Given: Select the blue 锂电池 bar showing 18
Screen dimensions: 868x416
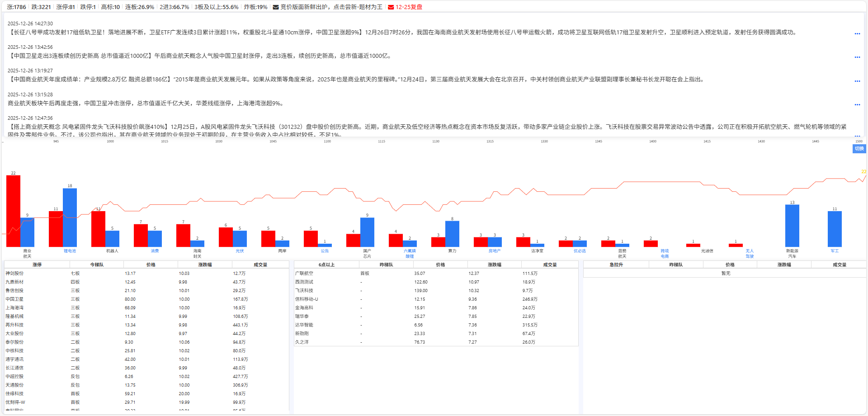Looking at the screenshot, I should (70, 217).
